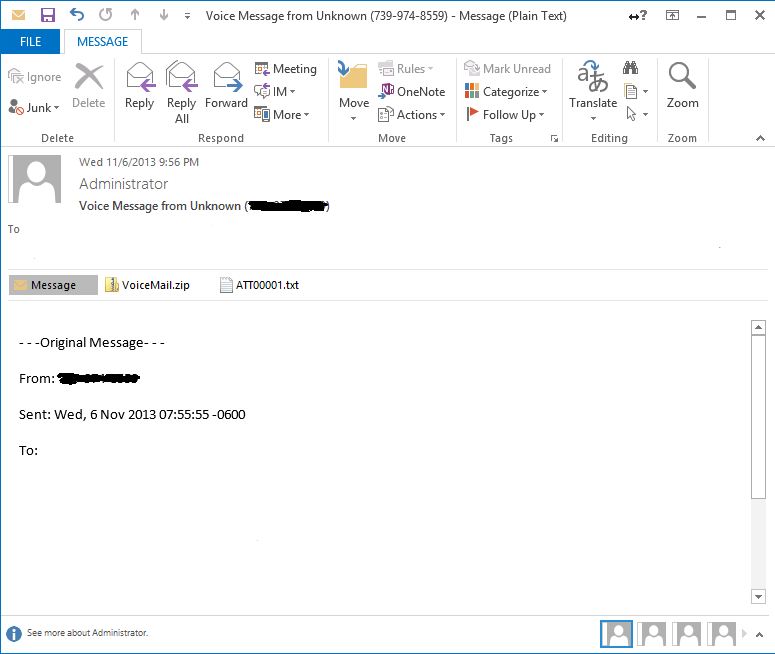Viewport: 775px width, 654px height.
Task: Open the Zoom dialog
Action: point(683,86)
